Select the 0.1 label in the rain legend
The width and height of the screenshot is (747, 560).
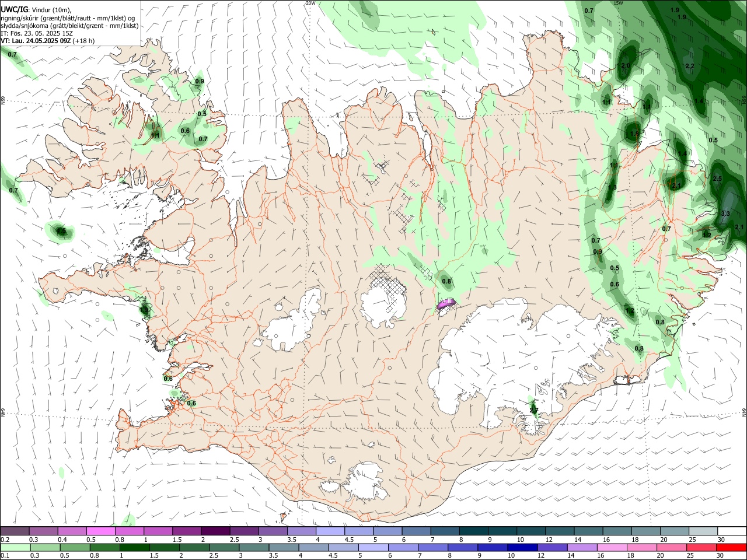click(5, 556)
